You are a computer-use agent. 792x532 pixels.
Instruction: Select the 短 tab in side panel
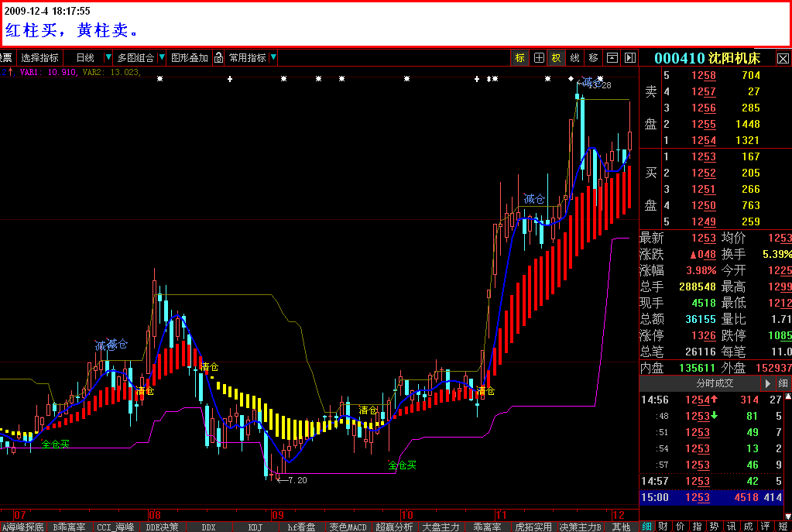click(x=783, y=527)
